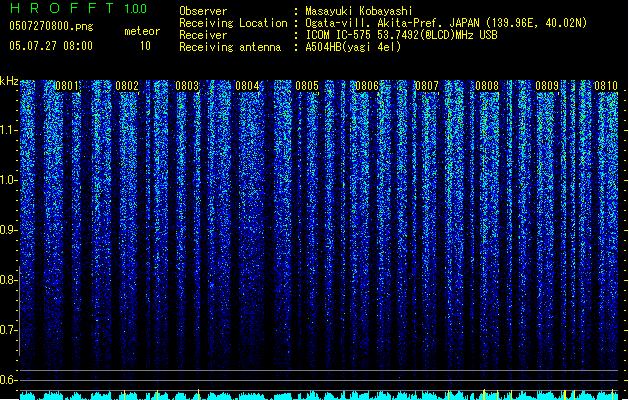Click the 0801 time marker
Image resolution: width=629 pixels, height=400 pixels.
point(67,86)
